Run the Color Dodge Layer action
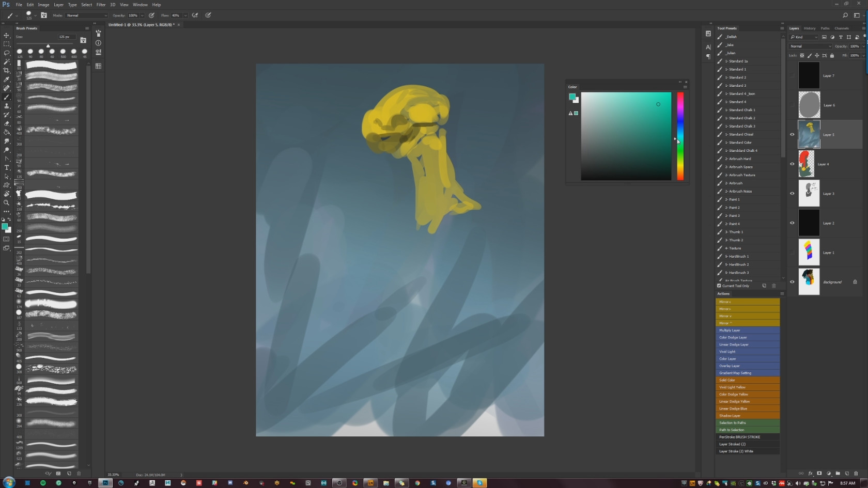The height and width of the screenshot is (488, 868). (748, 338)
